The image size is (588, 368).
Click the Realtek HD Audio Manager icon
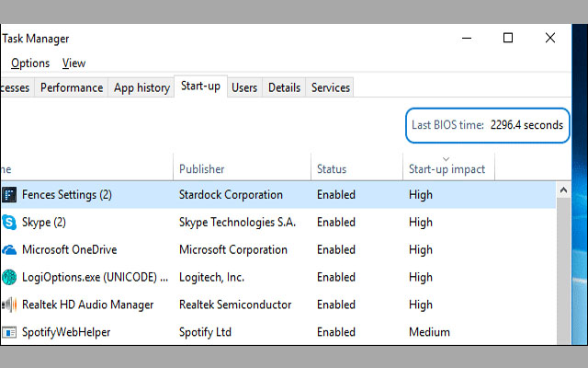[x=9, y=305]
